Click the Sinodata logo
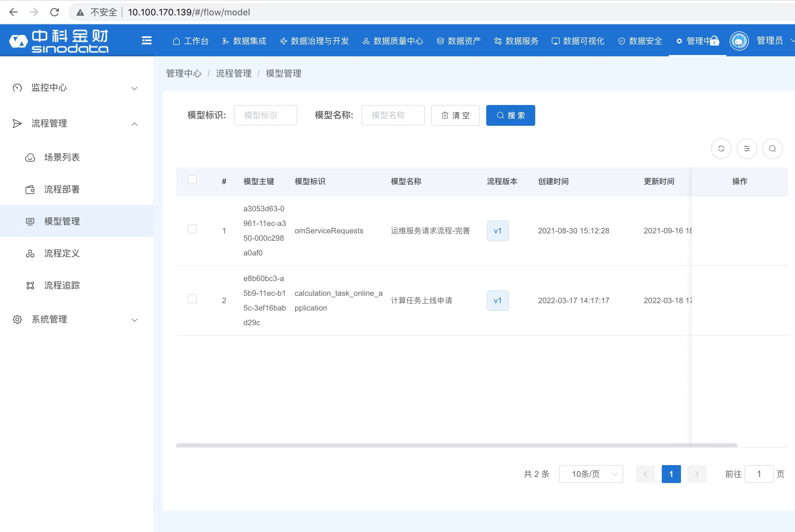 coord(59,41)
